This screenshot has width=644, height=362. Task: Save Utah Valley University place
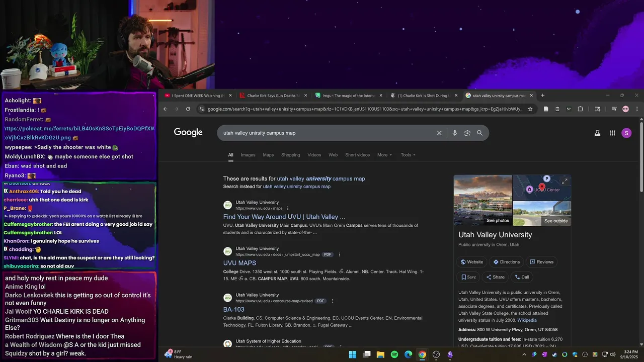(468, 277)
